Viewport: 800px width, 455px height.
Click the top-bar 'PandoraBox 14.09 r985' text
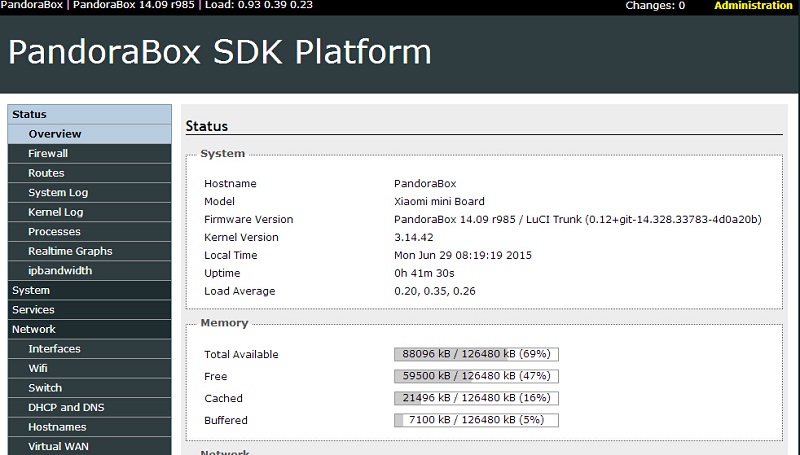click(x=134, y=5)
